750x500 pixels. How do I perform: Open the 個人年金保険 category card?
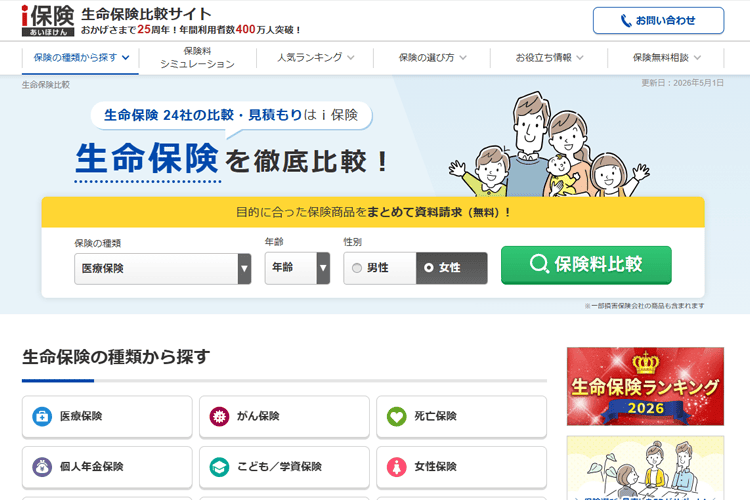click(x=107, y=467)
